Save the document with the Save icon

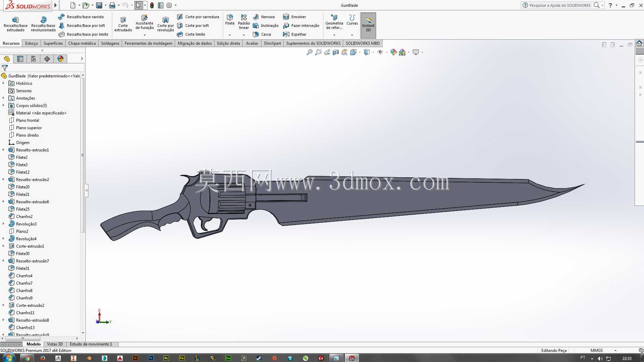click(x=99, y=5)
